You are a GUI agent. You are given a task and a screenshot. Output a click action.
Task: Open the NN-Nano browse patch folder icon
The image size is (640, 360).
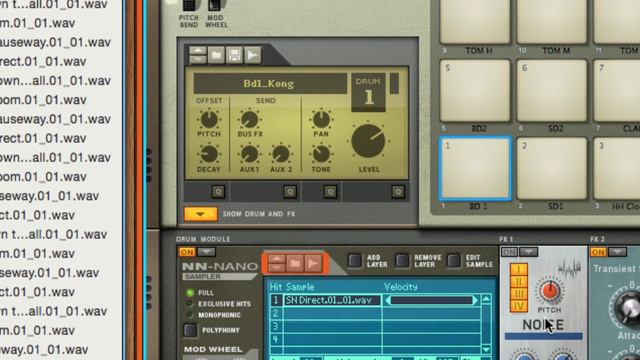tap(295, 263)
